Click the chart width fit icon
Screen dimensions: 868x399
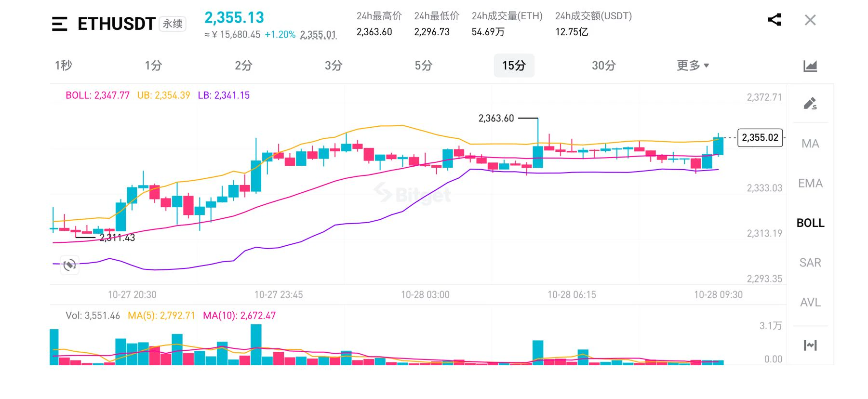click(810, 345)
